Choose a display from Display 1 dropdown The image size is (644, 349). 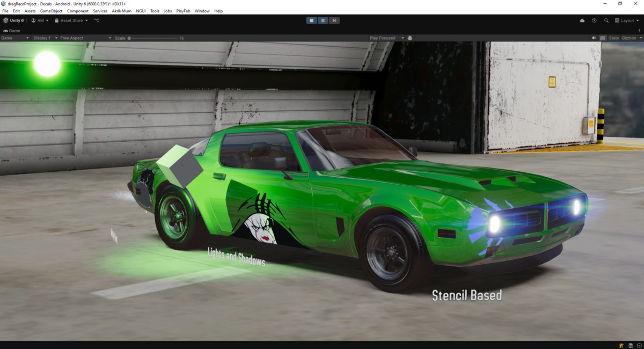click(x=45, y=38)
